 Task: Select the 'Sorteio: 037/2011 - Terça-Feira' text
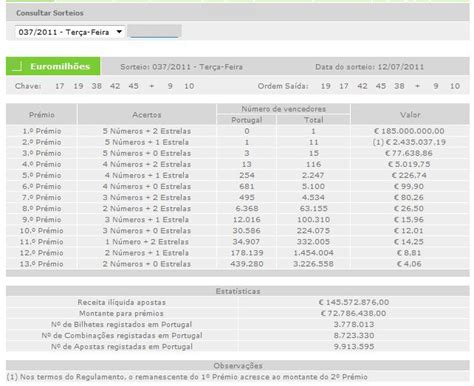point(181,67)
